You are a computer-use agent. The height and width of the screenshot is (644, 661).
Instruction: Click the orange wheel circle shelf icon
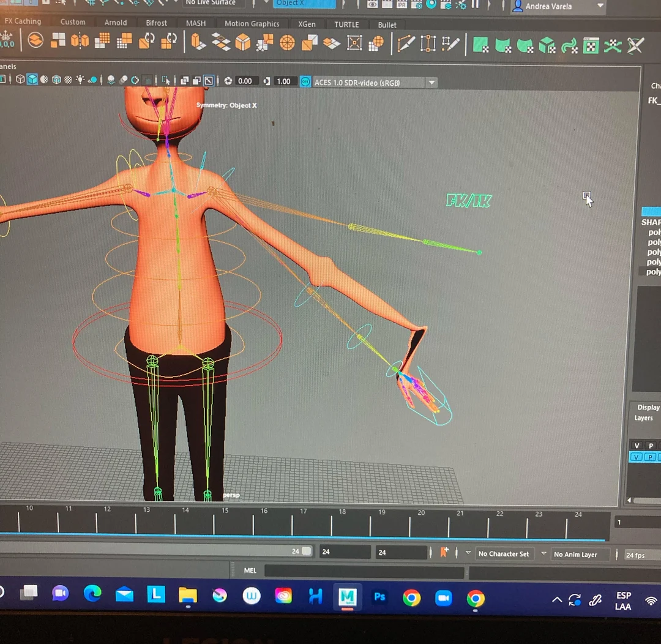[x=287, y=43]
